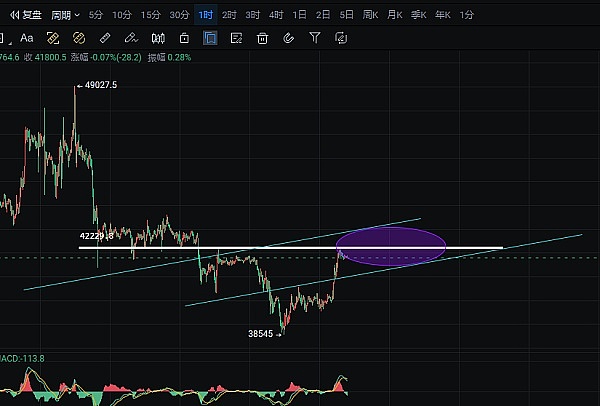The height and width of the screenshot is (406, 600).
Task: Switch to the 15分 timeframe
Action: [x=150, y=15]
